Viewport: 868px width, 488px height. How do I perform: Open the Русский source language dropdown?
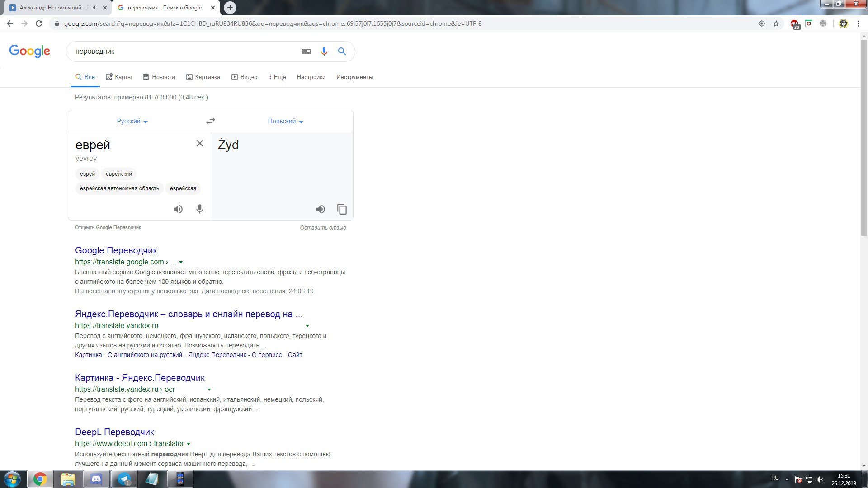[132, 121]
